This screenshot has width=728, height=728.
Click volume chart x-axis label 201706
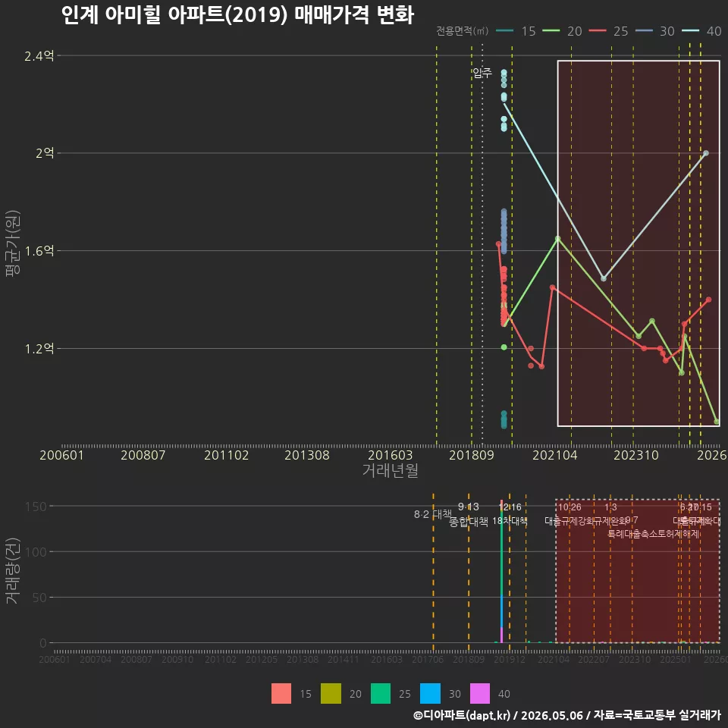click(428, 659)
